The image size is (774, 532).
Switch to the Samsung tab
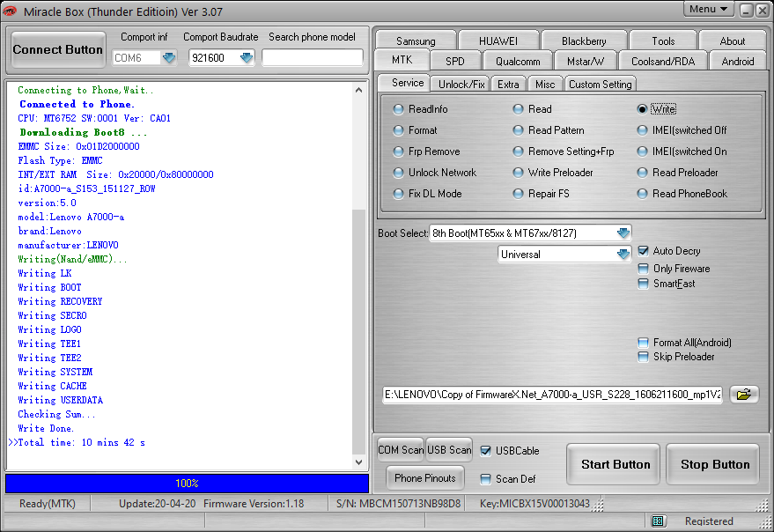(416, 41)
